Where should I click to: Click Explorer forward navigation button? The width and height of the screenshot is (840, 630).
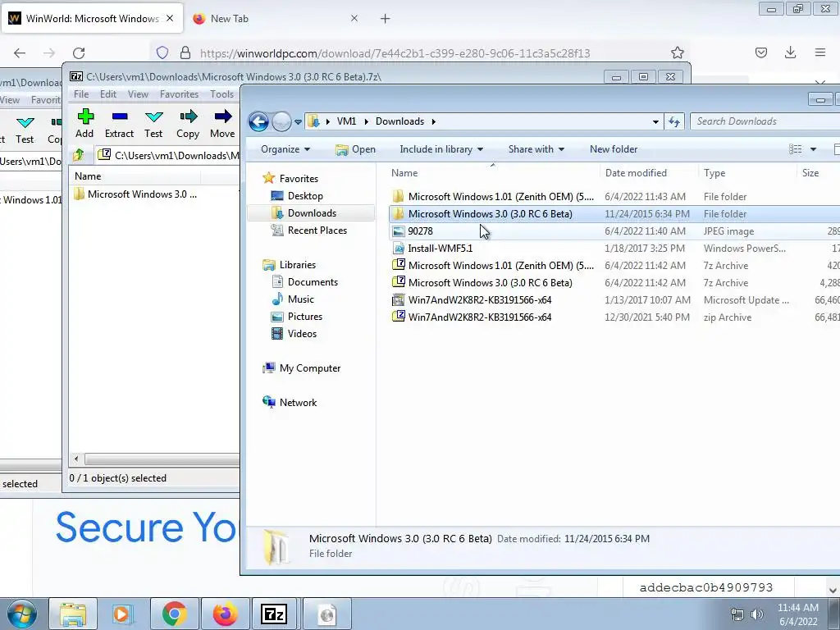[281, 121]
